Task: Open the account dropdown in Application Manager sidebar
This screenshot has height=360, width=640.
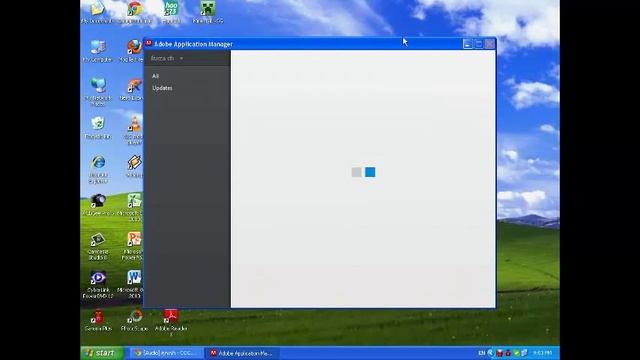Action: click(x=167, y=58)
